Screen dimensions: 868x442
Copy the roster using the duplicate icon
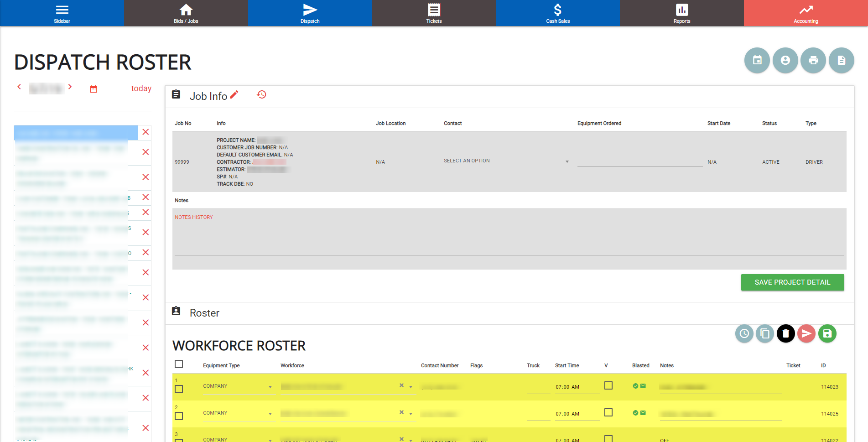[765, 333]
